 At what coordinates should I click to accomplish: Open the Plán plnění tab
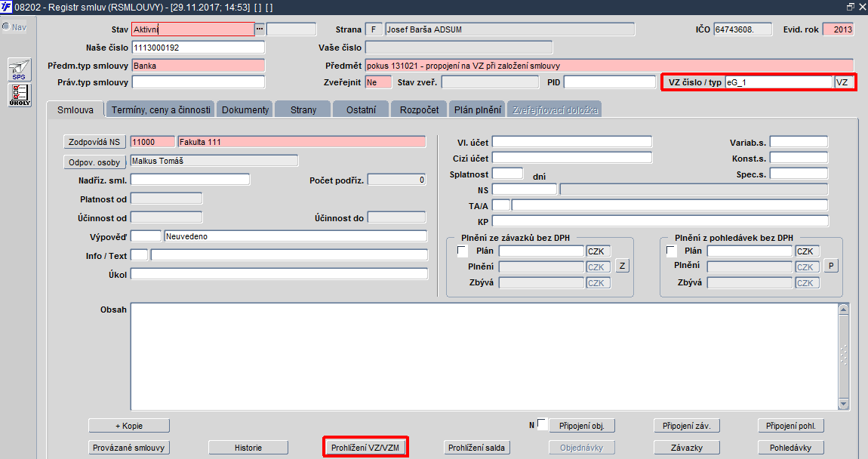click(478, 109)
